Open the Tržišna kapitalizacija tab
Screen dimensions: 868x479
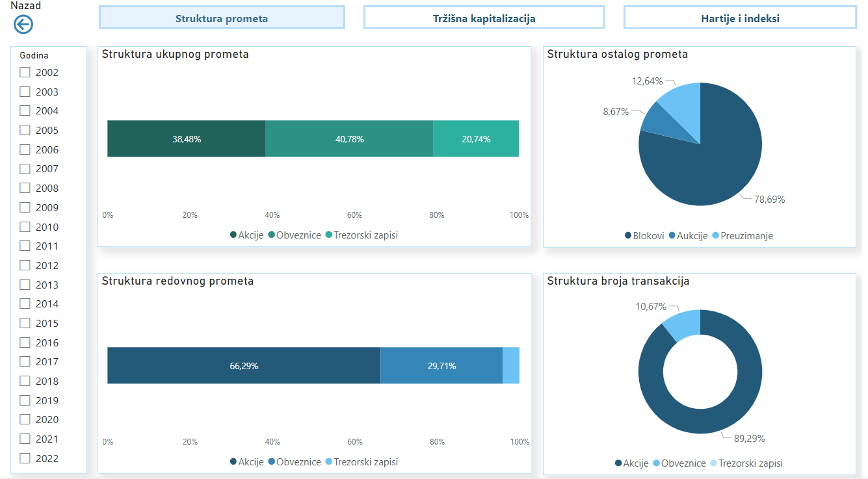(x=484, y=18)
